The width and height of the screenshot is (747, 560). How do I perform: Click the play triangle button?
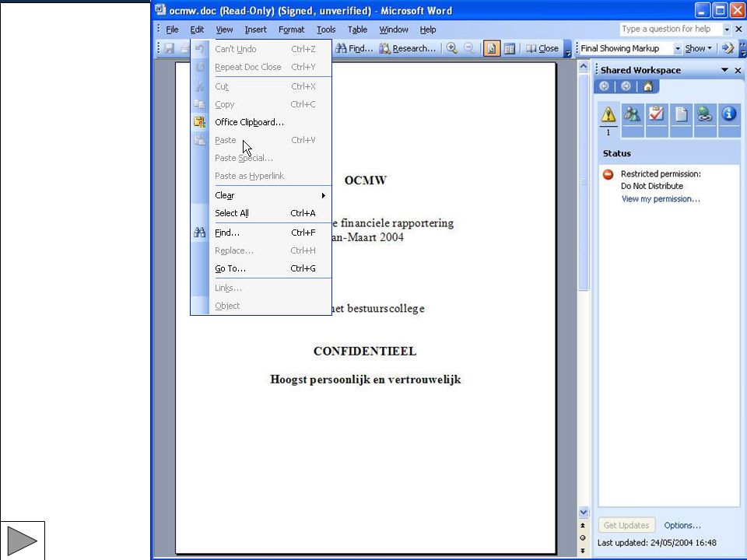23,541
